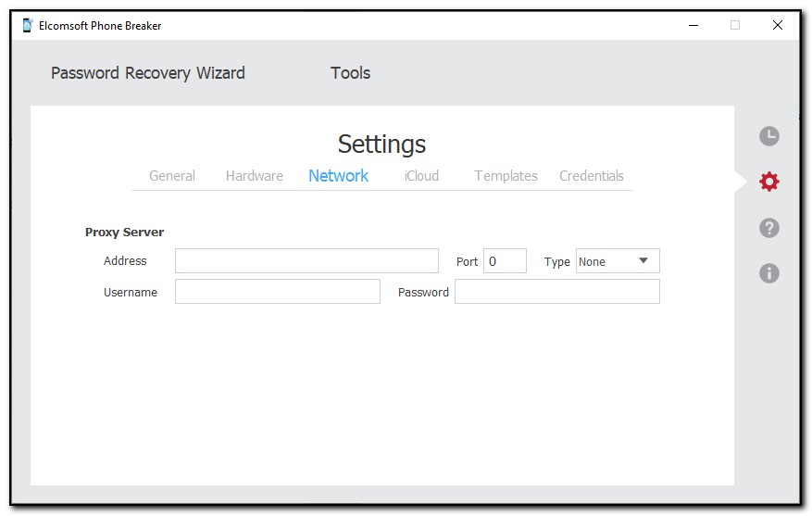Click the proxy Address input field
This screenshot has width=812, height=516.
coord(306,261)
